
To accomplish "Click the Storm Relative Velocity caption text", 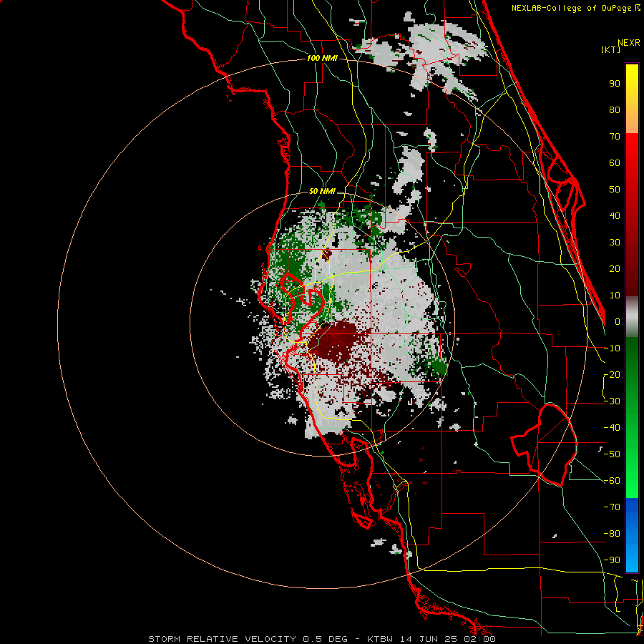I will (x=322, y=639).
